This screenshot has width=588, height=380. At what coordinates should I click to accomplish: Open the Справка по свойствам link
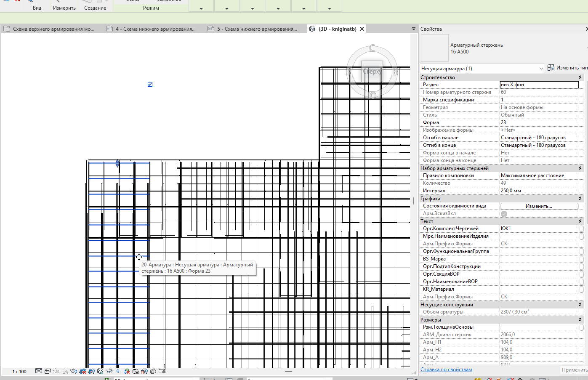(x=446, y=369)
